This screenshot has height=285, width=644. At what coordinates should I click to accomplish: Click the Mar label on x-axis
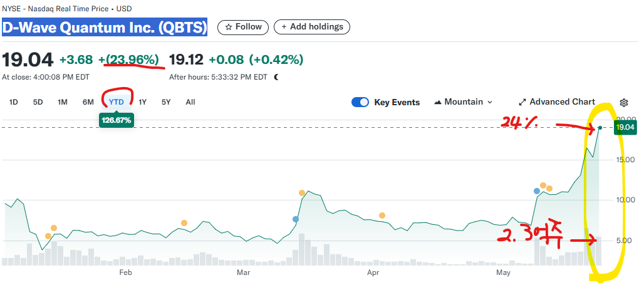[243, 272]
